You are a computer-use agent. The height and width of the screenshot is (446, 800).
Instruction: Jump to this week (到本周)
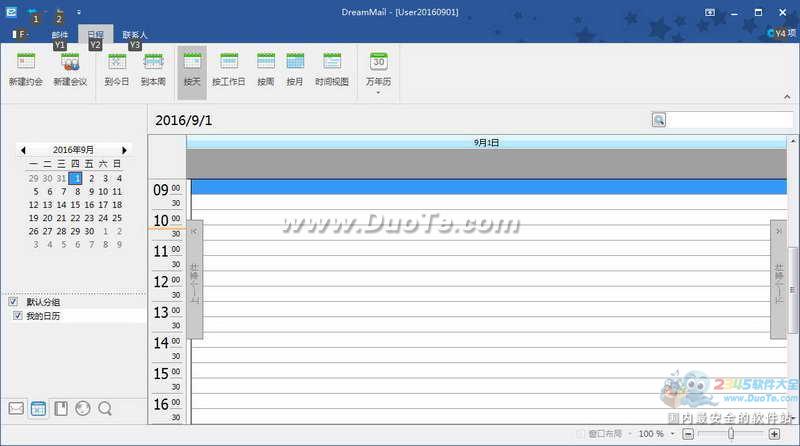tap(153, 70)
